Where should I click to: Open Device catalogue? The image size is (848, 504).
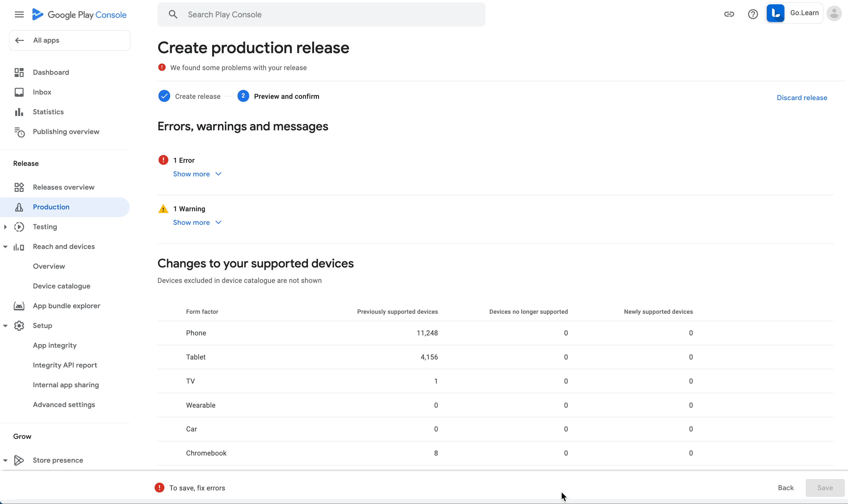61,286
